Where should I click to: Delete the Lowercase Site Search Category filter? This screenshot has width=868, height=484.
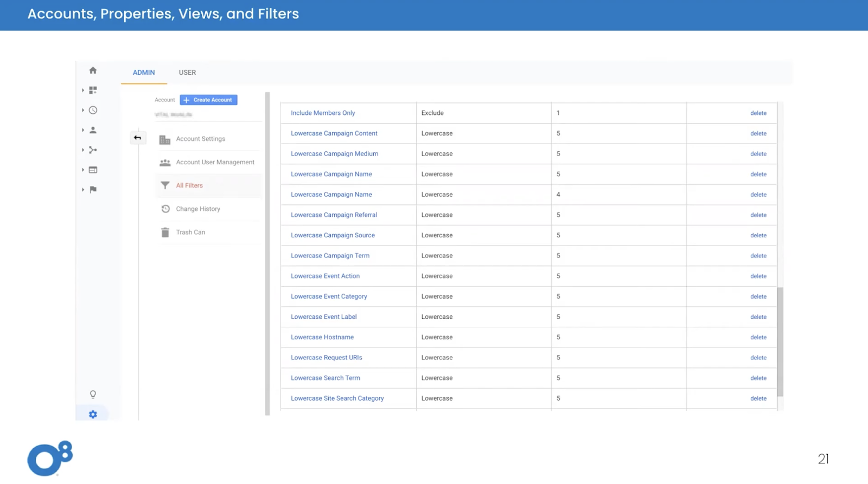click(x=758, y=398)
